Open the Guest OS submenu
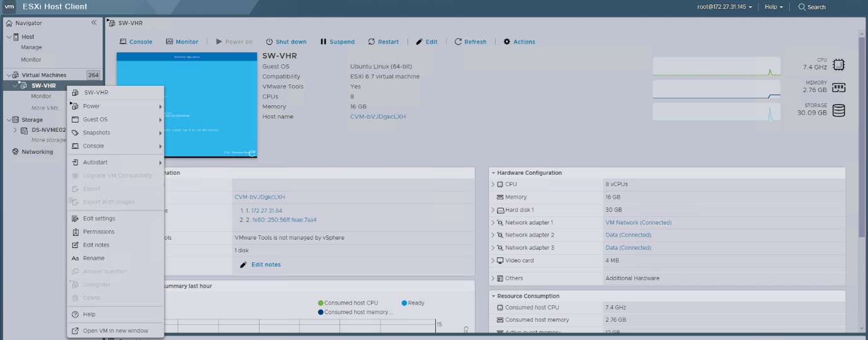The height and width of the screenshot is (340, 868). click(116, 120)
